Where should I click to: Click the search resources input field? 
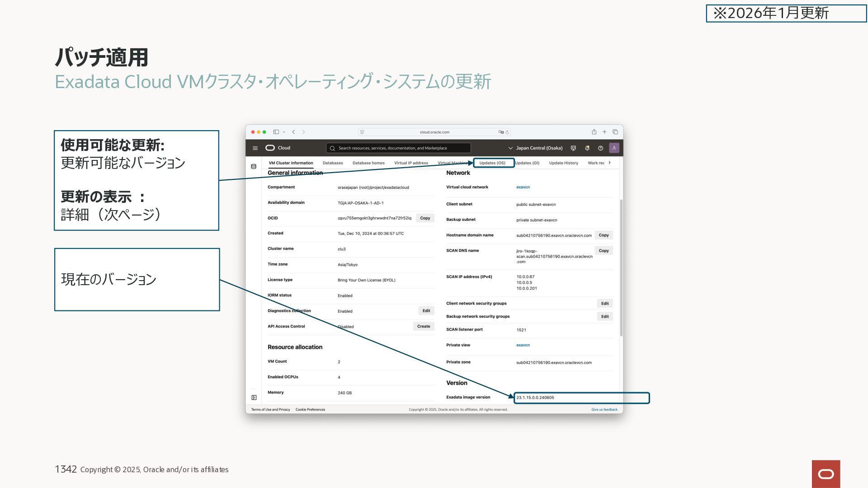coord(398,148)
